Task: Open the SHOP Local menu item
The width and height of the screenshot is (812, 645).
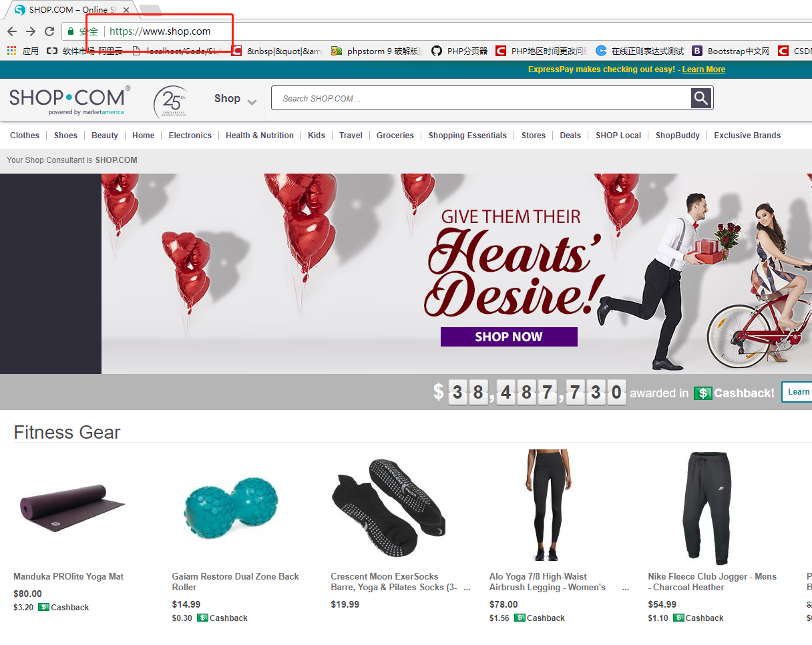Action: 618,136
